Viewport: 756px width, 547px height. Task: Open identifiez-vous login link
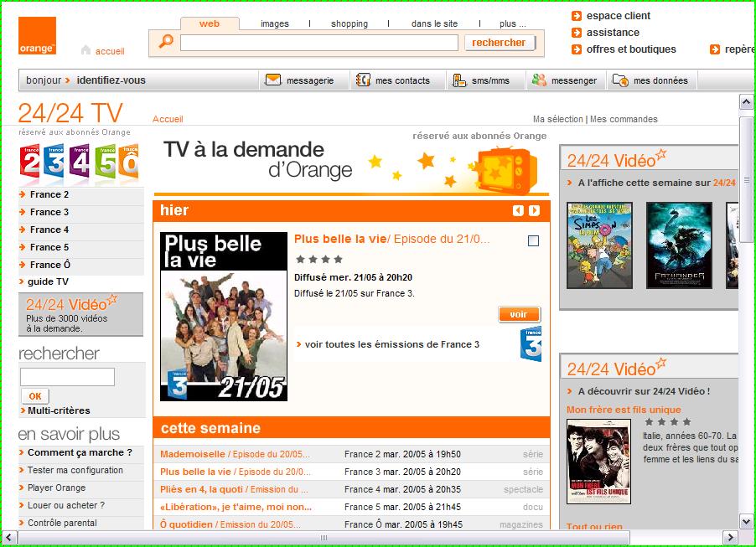click(x=111, y=80)
